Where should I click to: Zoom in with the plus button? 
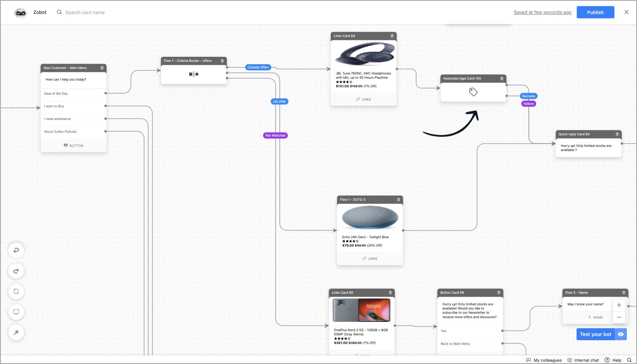(x=619, y=305)
